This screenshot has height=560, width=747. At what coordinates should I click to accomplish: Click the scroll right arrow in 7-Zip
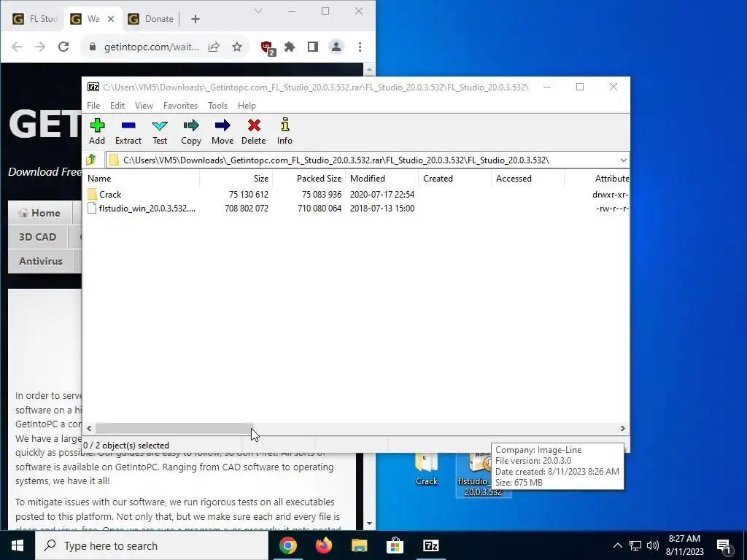[x=623, y=429]
